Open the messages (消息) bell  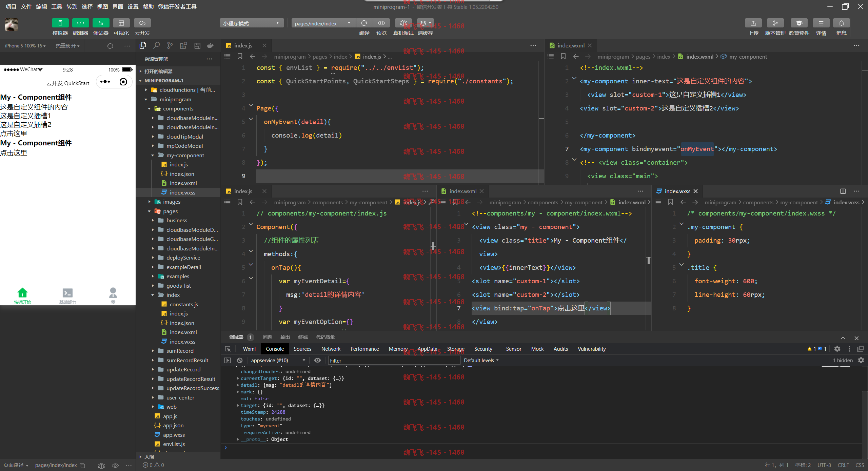click(x=841, y=23)
